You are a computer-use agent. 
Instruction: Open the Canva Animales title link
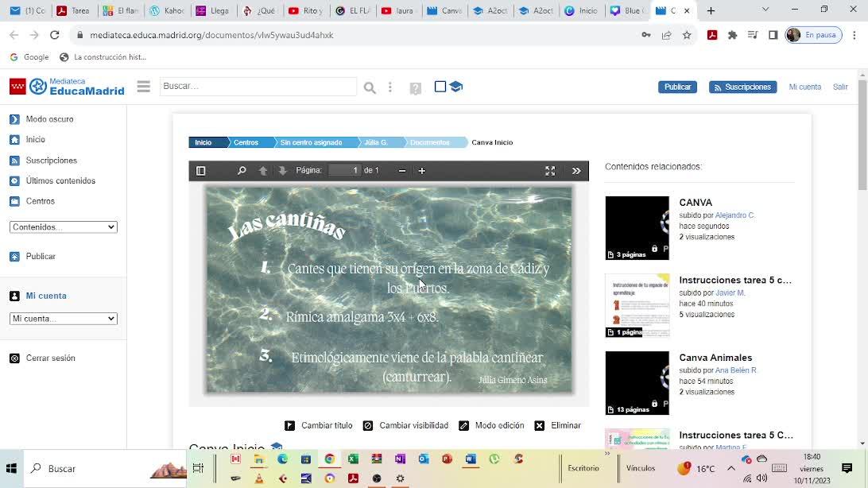click(x=715, y=358)
